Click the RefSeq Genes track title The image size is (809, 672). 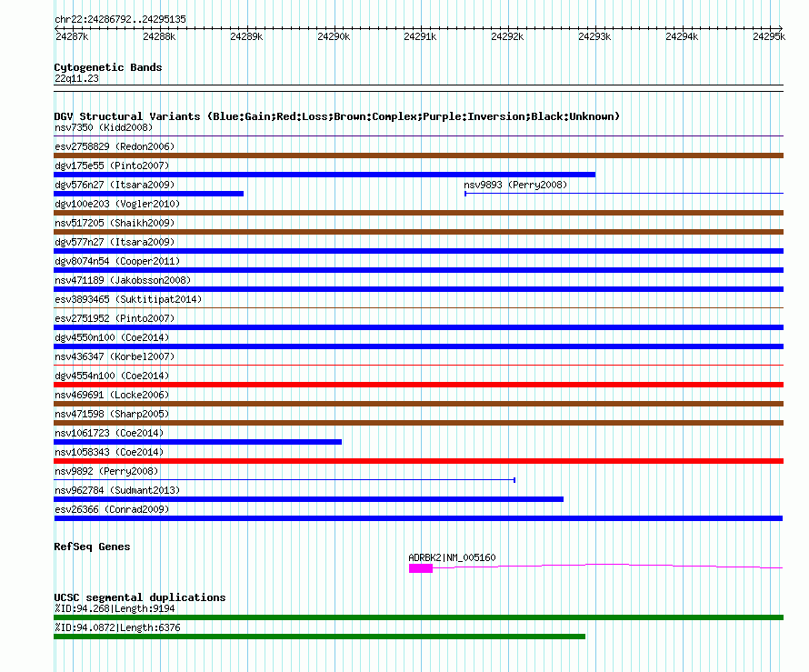pyautogui.click(x=92, y=547)
